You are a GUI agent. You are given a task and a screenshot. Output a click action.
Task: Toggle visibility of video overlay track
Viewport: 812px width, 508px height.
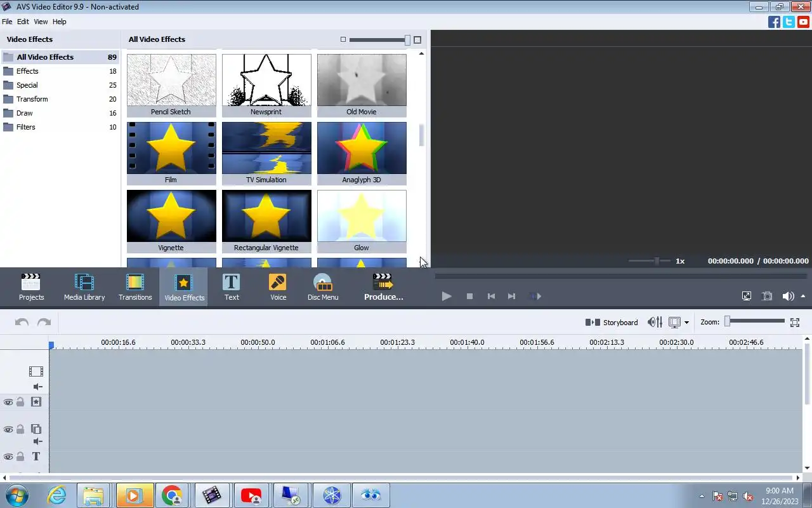point(8,429)
